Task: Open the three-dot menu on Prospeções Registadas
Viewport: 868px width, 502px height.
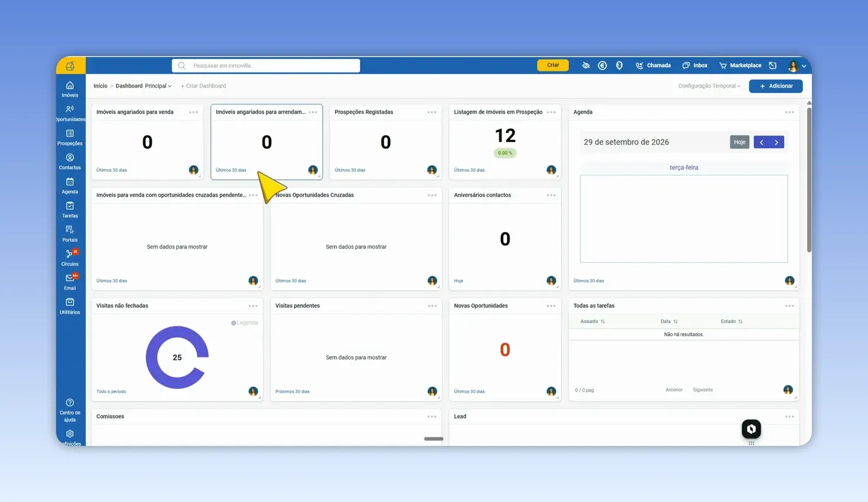Action: tap(432, 112)
